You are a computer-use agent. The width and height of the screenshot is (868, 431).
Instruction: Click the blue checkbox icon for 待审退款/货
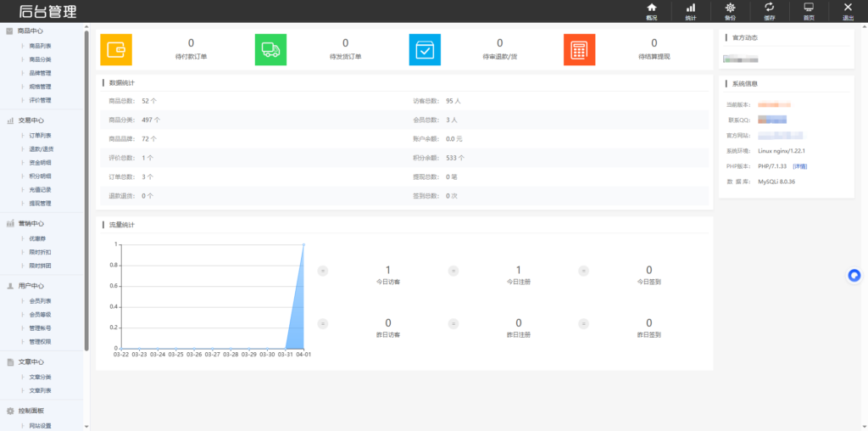pyautogui.click(x=425, y=50)
